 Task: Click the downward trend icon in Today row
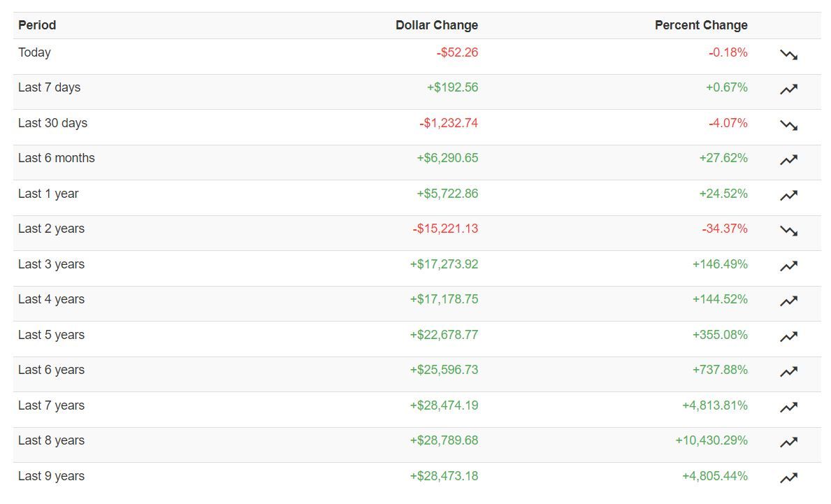coord(788,55)
